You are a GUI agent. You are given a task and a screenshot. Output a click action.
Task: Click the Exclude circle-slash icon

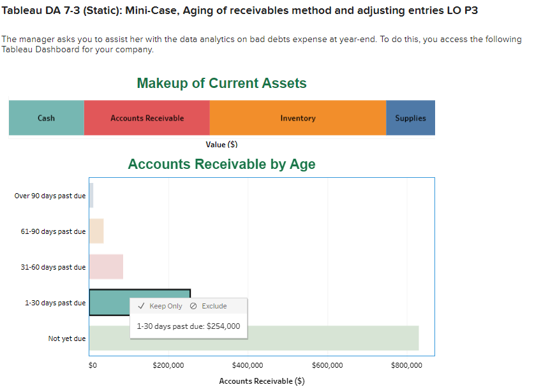click(193, 306)
